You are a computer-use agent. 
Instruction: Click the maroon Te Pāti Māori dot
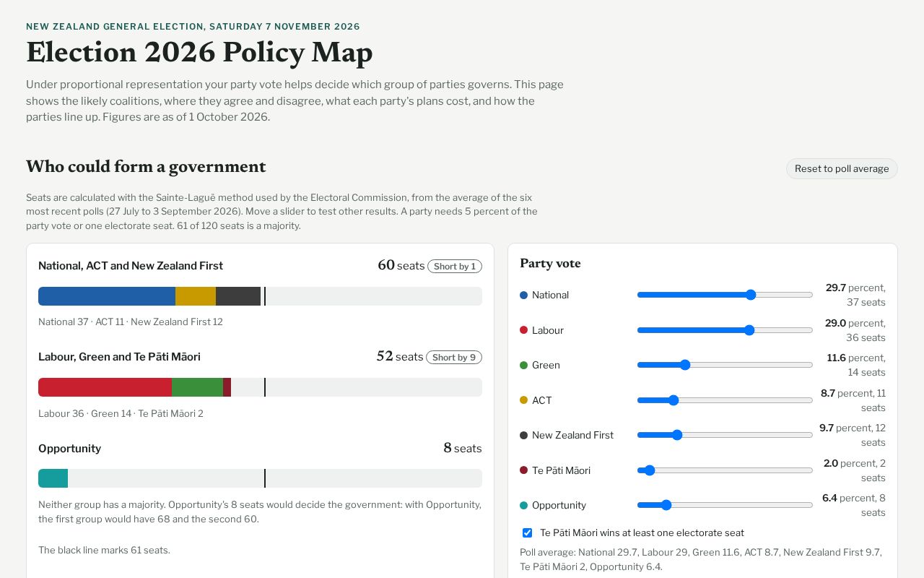click(x=524, y=470)
